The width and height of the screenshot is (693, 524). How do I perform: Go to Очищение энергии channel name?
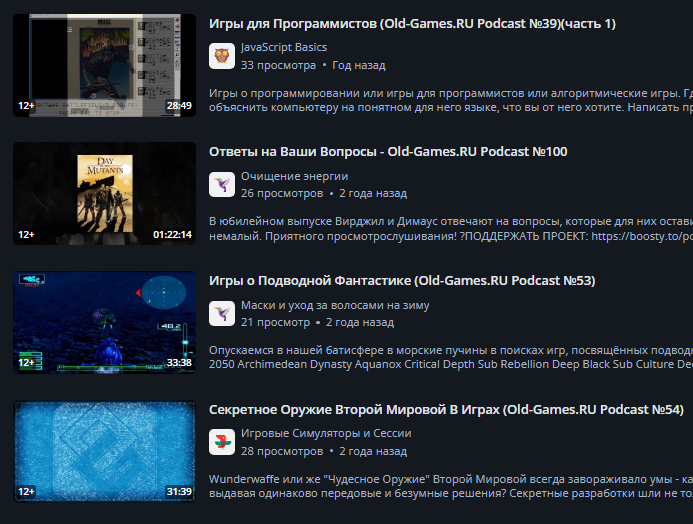coord(294,176)
